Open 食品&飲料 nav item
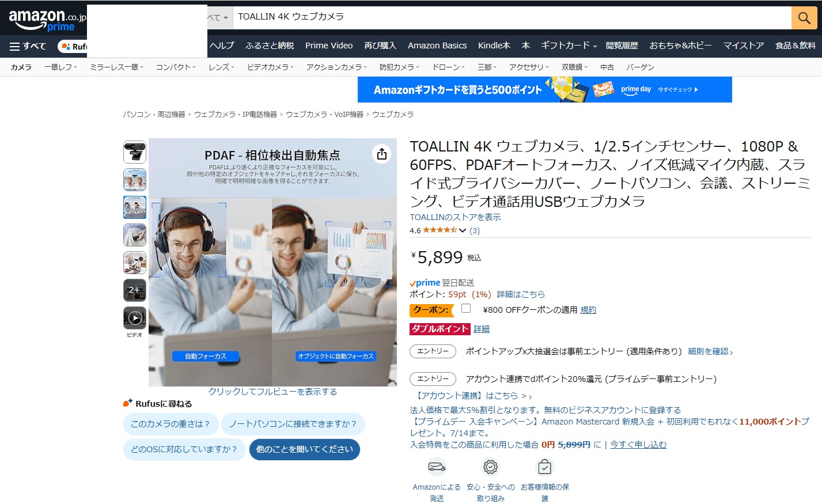 coord(796,46)
